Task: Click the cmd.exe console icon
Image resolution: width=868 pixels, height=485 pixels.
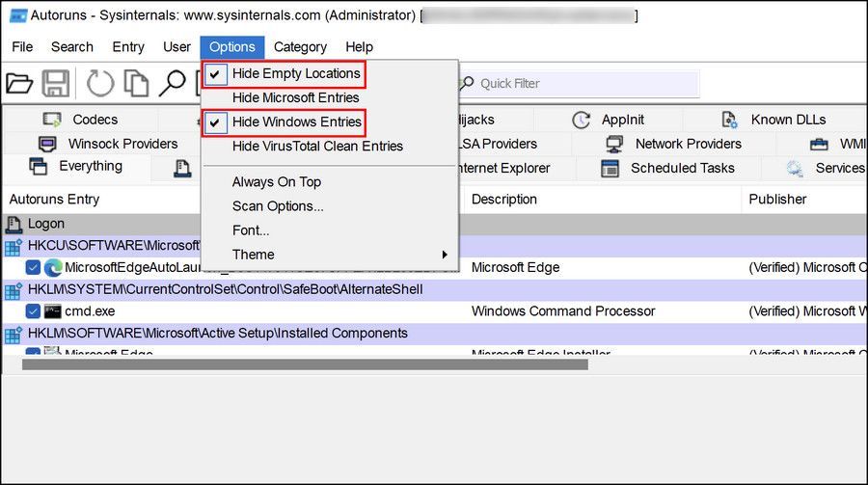Action: (53, 311)
